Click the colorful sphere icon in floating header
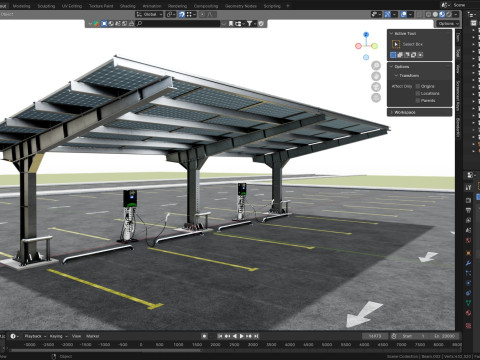The height and width of the screenshot is (360, 480). coord(96,24)
